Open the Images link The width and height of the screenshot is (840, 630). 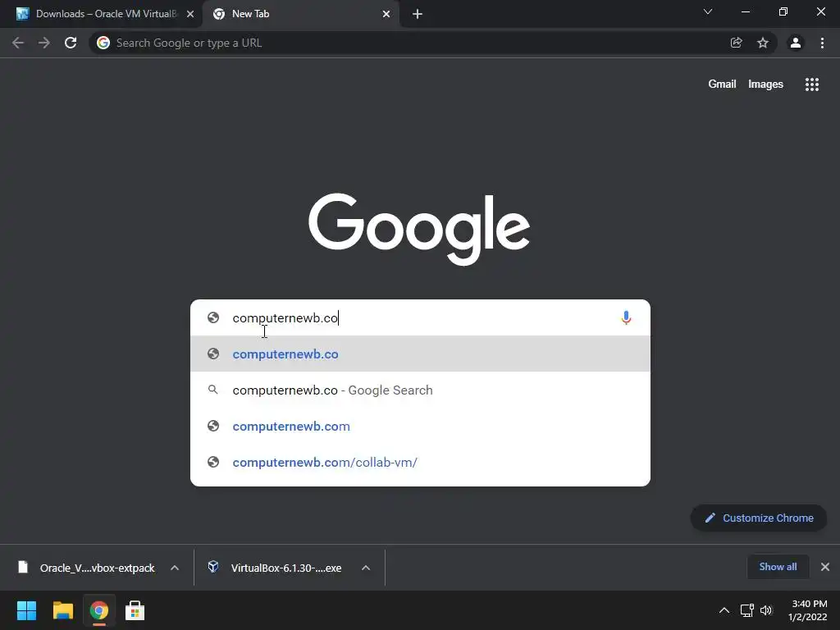(x=765, y=84)
